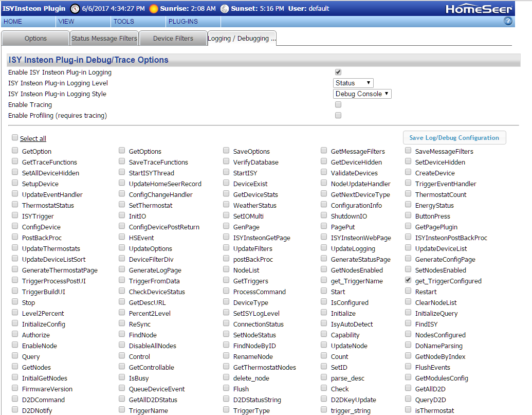Viewport: 532px width, 415px height.
Task: Tick the FlushEvents checkbox
Action: 408,367
